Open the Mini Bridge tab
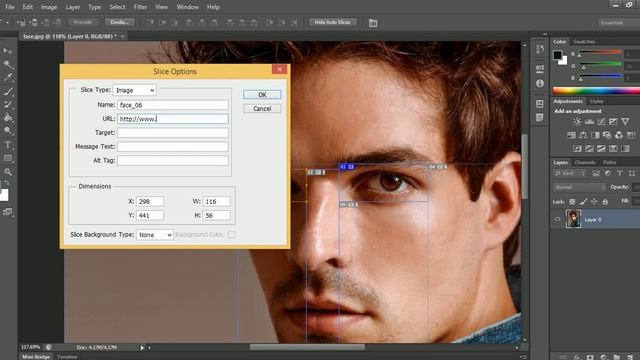The height and width of the screenshot is (360, 640). [36, 357]
